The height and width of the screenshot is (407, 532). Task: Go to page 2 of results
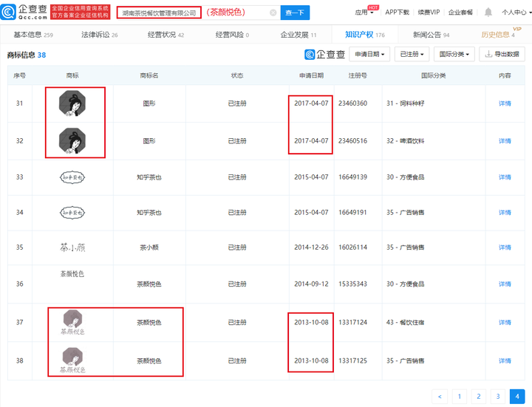click(x=478, y=396)
